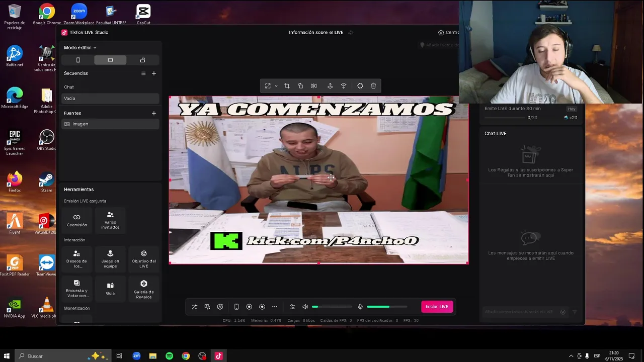Open the Centro link with house icon
Screen dimensions: 644x362
pos(448,32)
